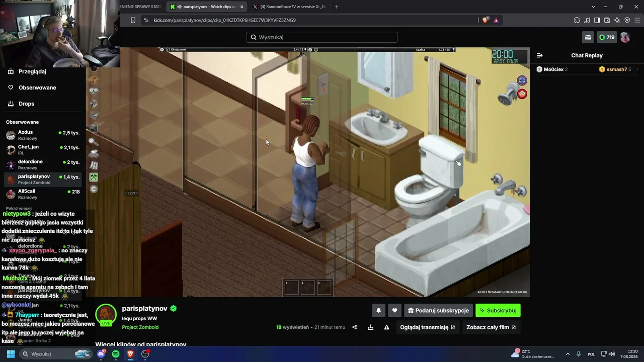Toggle notifications with the bell button

click(379, 310)
